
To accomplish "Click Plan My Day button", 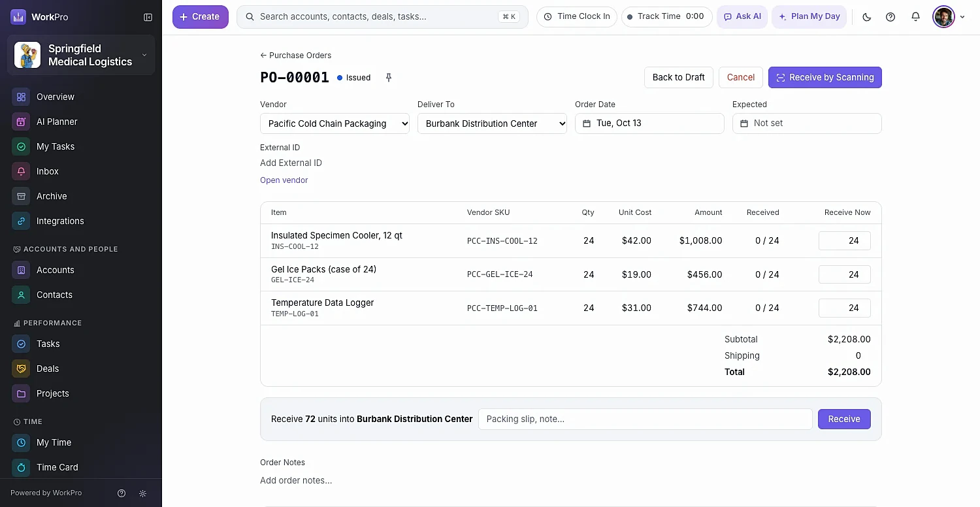I will click(809, 17).
